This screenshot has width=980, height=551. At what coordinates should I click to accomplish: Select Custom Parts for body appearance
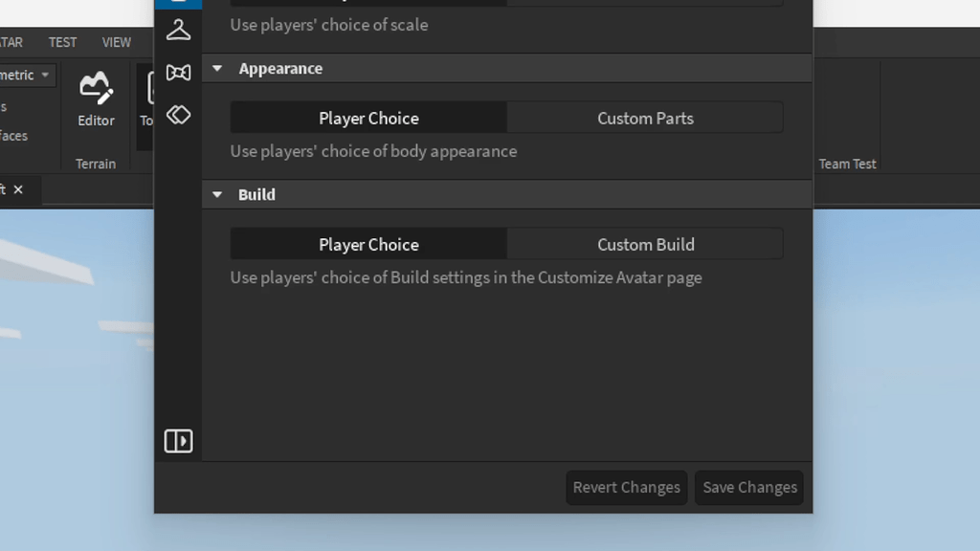click(x=644, y=117)
